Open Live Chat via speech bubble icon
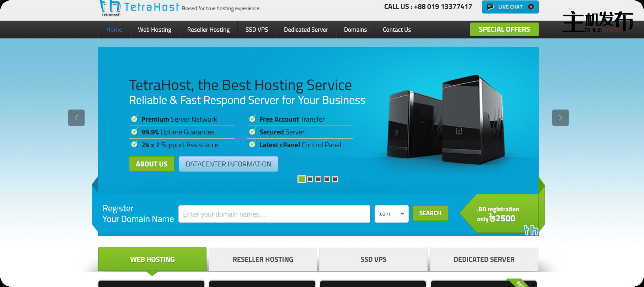The width and height of the screenshot is (644, 287). coord(490,7)
